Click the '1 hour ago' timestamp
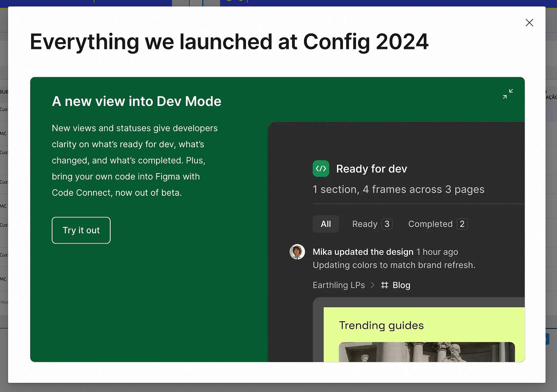Image resolution: width=557 pixels, height=392 pixels. (x=437, y=252)
